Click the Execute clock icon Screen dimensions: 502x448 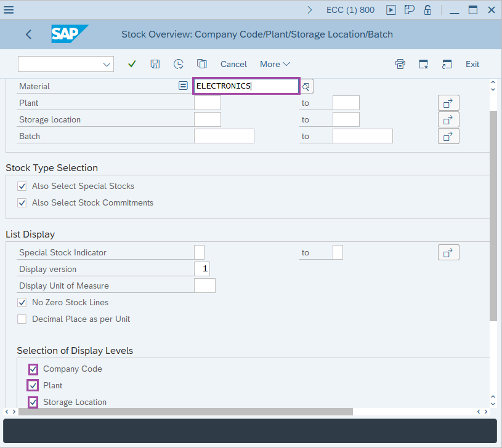click(x=179, y=64)
